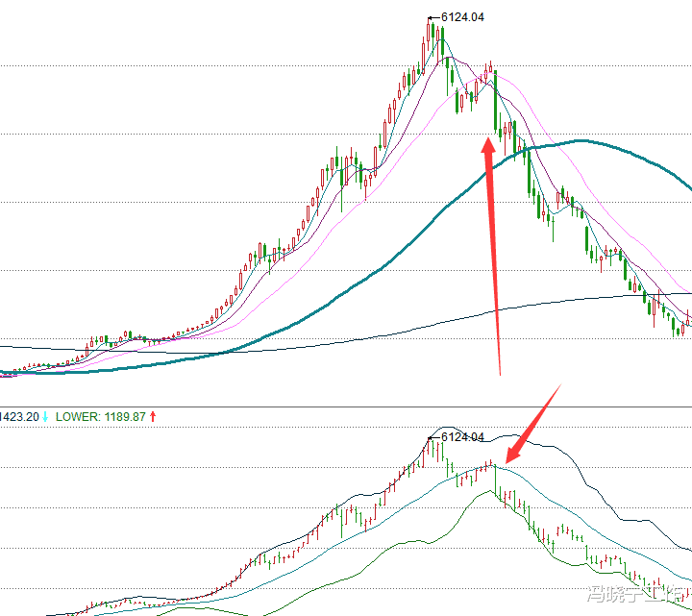This screenshot has height=616, width=692.
Task: Click the cyan down arrow beside 1423.20
Action: (45, 416)
